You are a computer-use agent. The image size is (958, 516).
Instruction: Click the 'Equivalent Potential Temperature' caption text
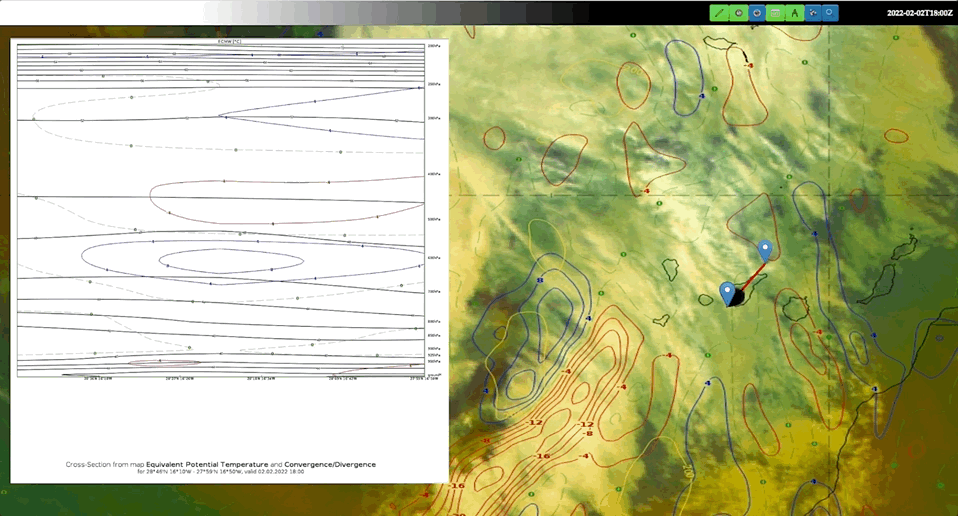207,465
